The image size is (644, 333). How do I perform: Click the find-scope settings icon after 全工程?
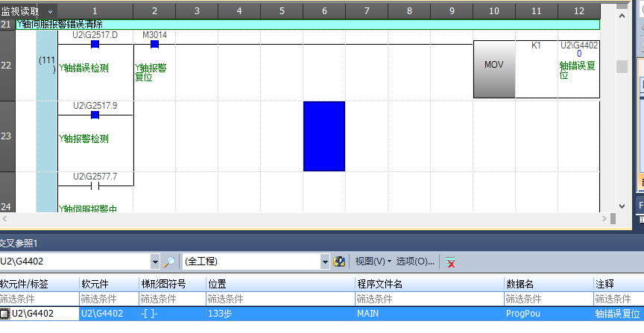pos(340,261)
